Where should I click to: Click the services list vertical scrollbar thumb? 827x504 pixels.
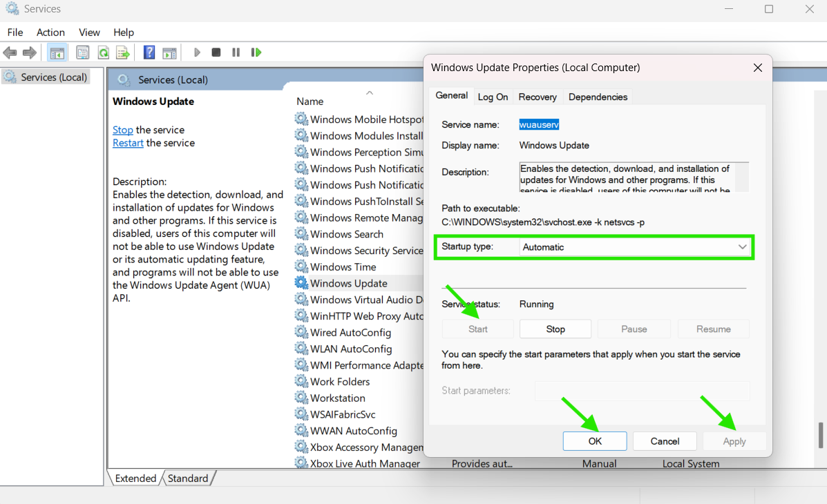click(x=821, y=435)
